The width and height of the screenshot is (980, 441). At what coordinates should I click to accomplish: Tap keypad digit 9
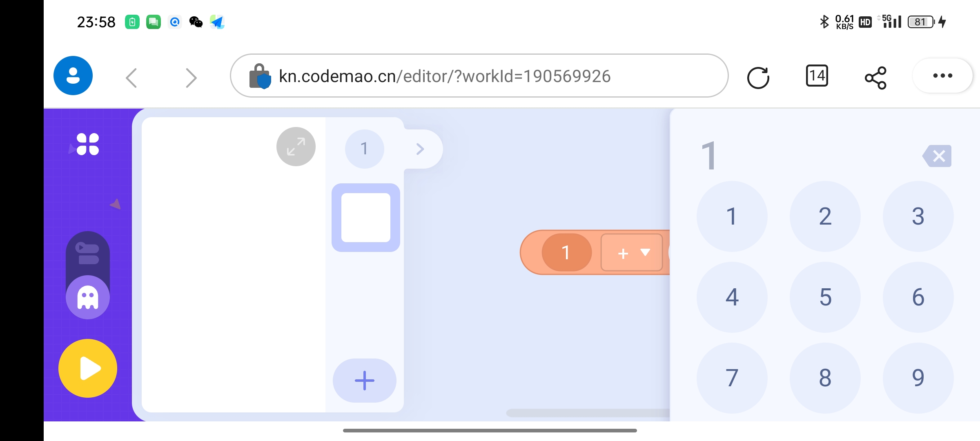(918, 378)
